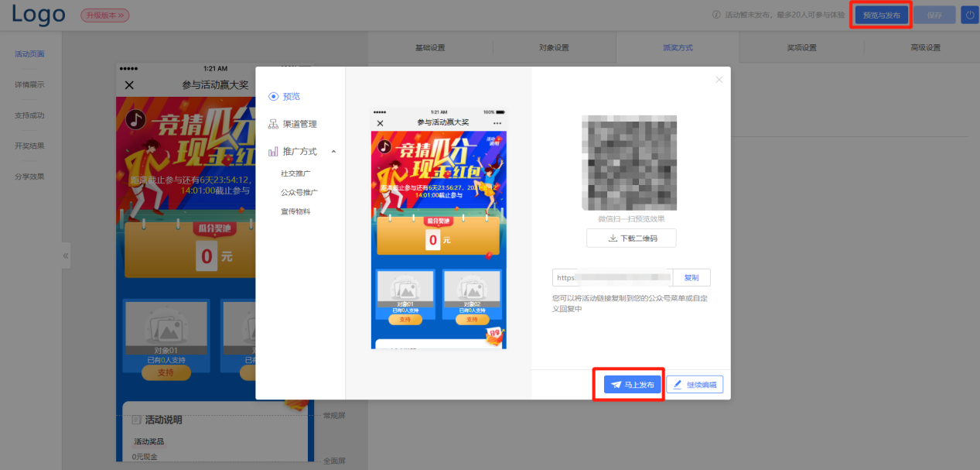Click the paper plane icon to 马上发布
980x470 pixels.
[615, 383]
